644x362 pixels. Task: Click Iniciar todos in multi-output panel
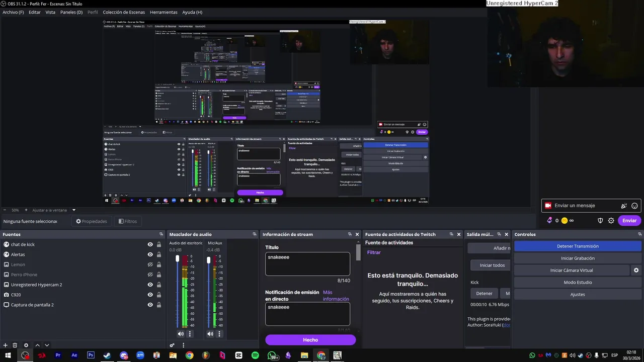coord(492,265)
